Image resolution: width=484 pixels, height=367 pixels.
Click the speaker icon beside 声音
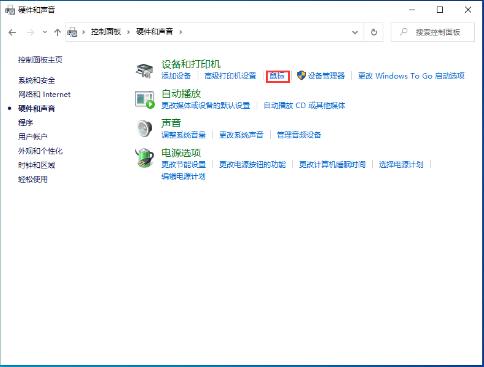(x=145, y=128)
